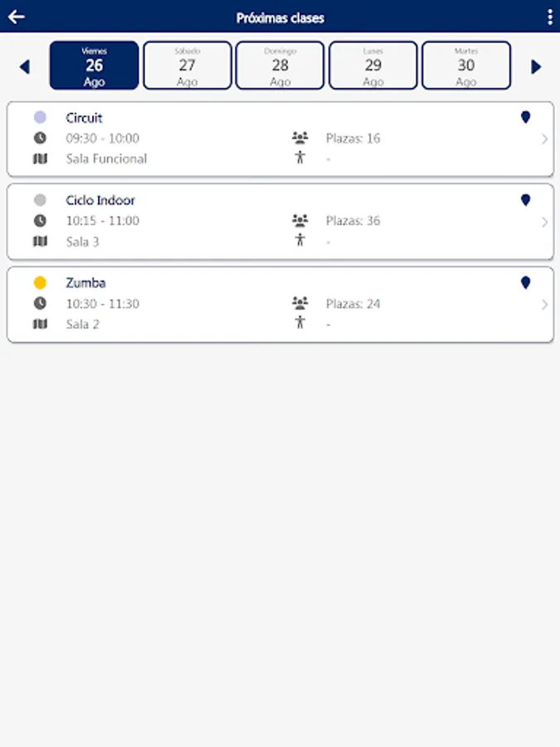Tap the location pin on the Zumba class

pyautogui.click(x=525, y=283)
